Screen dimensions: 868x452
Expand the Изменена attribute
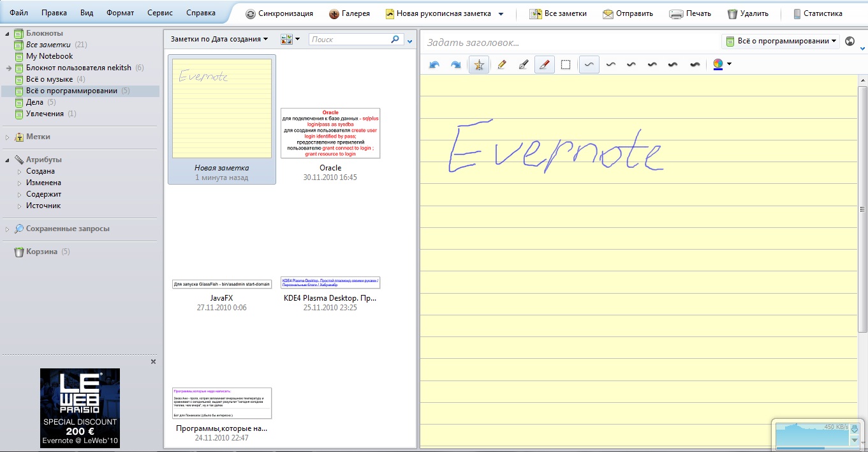coord(19,183)
